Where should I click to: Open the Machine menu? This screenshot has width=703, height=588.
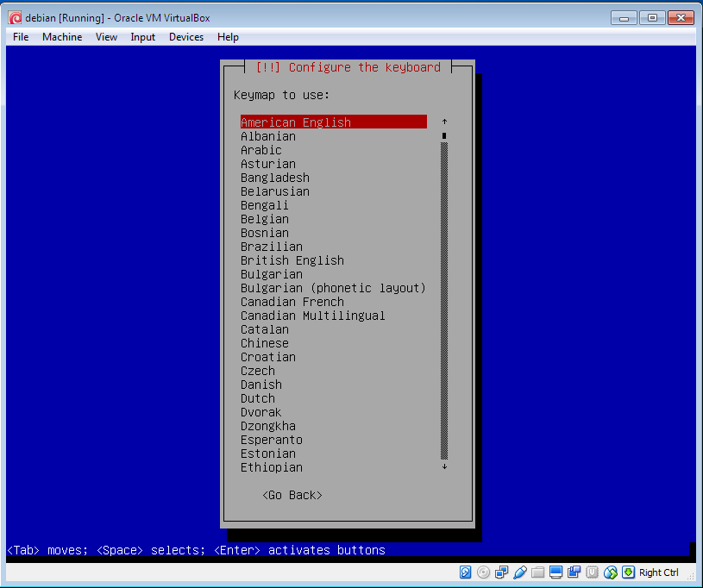(62, 37)
